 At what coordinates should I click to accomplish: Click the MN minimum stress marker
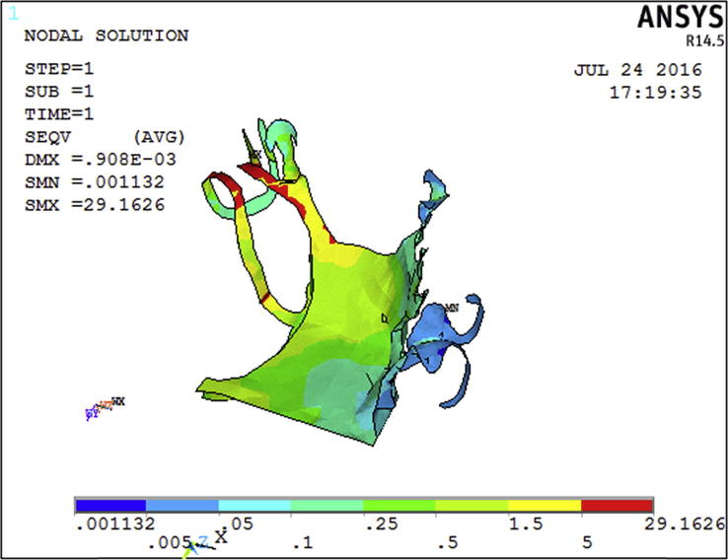point(453,308)
